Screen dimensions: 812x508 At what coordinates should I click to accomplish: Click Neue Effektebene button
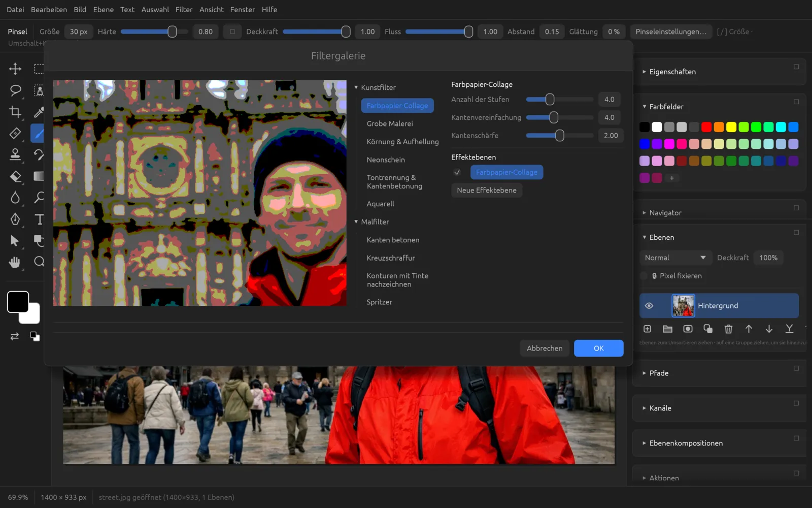click(487, 190)
